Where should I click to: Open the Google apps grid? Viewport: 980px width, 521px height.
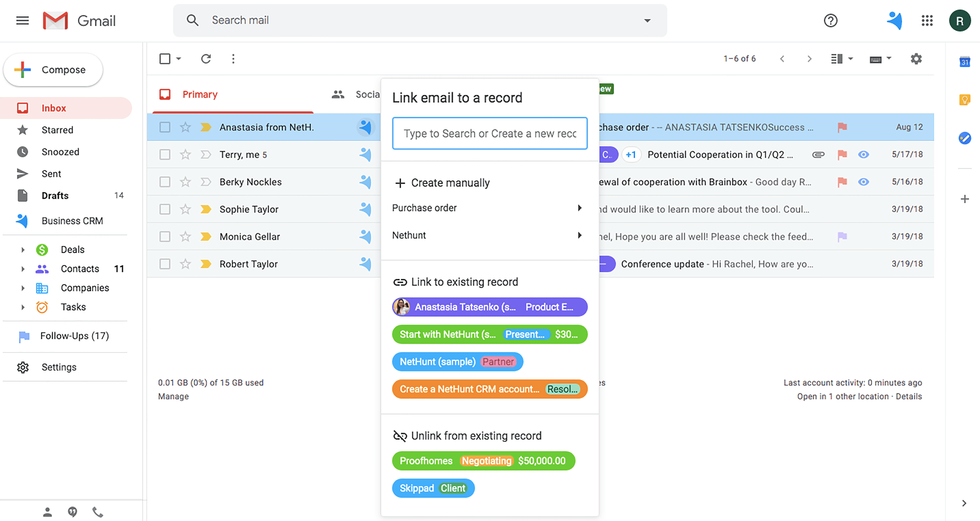pyautogui.click(x=927, y=20)
